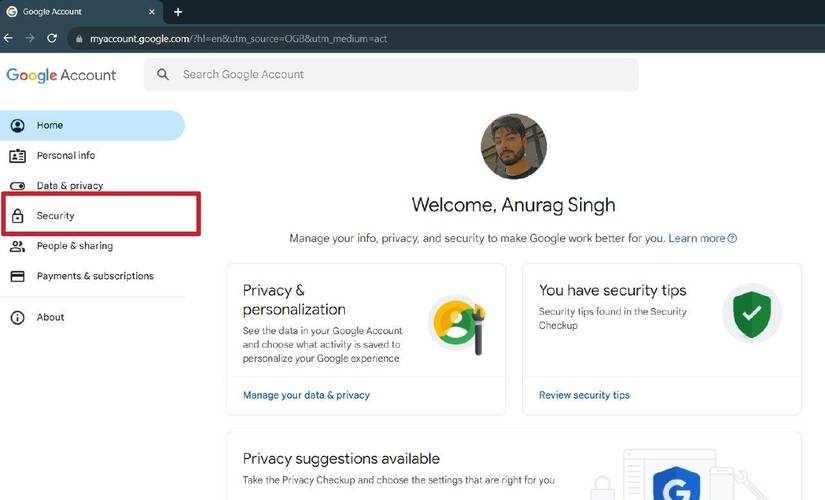Click the Google Account logo

(61, 75)
